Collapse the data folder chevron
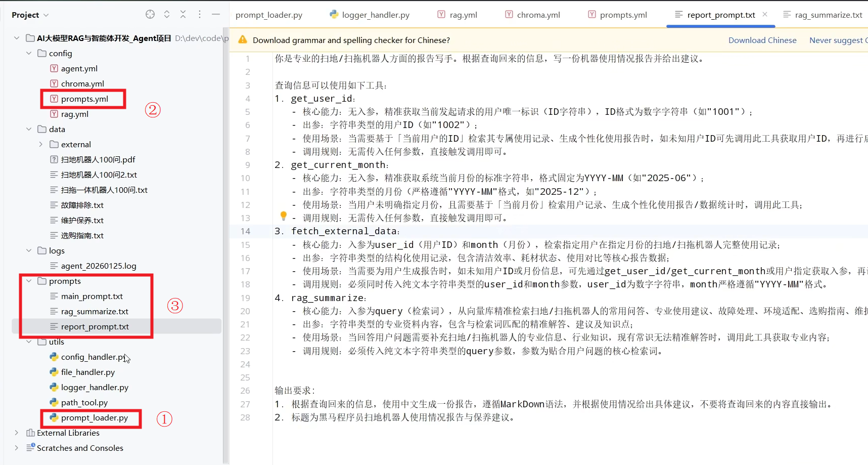 [x=29, y=129]
